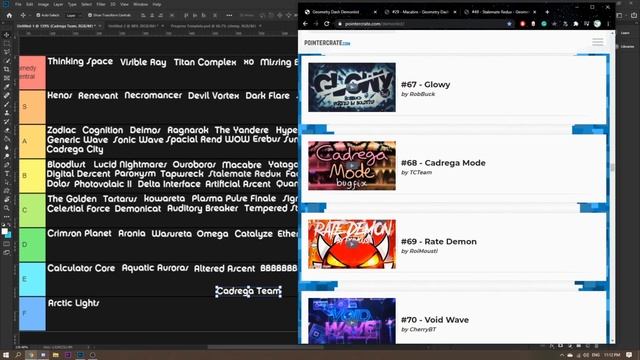Open Photoshop Layer menu

(x=58, y=4)
